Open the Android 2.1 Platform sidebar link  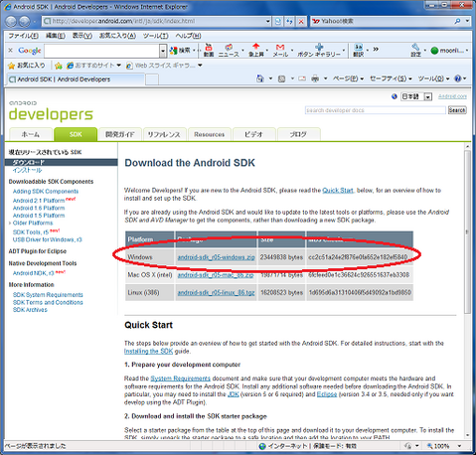click(x=39, y=201)
